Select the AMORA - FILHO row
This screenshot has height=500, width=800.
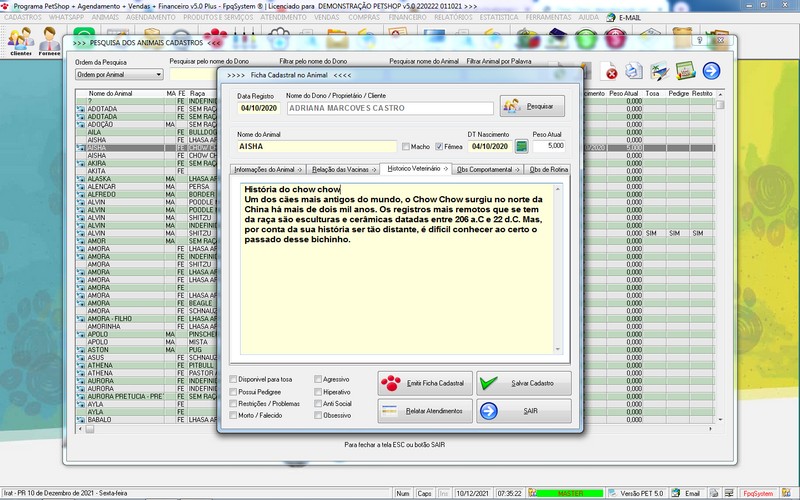coord(146,319)
